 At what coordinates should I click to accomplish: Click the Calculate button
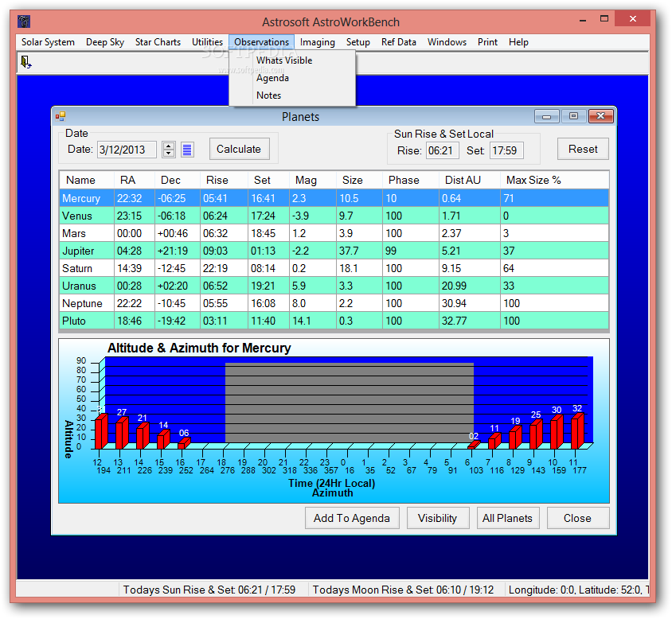[x=239, y=149]
